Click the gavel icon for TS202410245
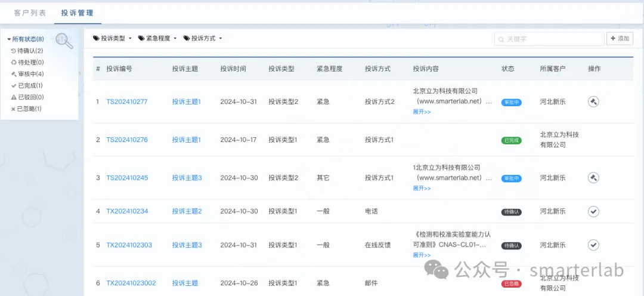 pyautogui.click(x=593, y=178)
